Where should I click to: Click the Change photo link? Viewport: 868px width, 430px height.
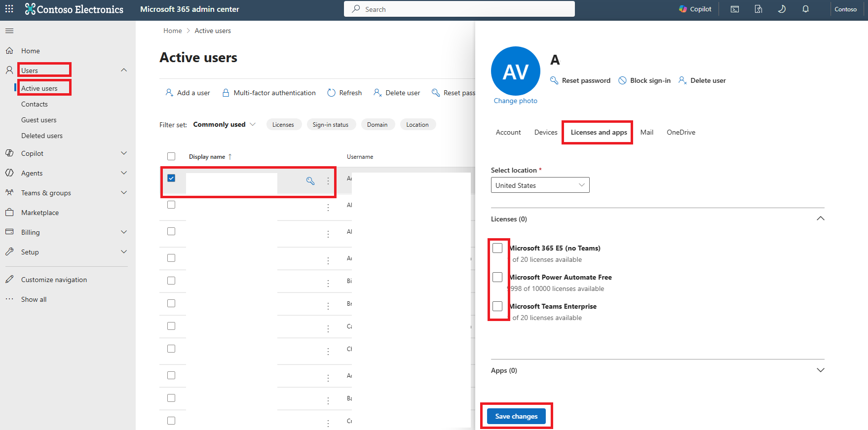(x=516, y=101)
